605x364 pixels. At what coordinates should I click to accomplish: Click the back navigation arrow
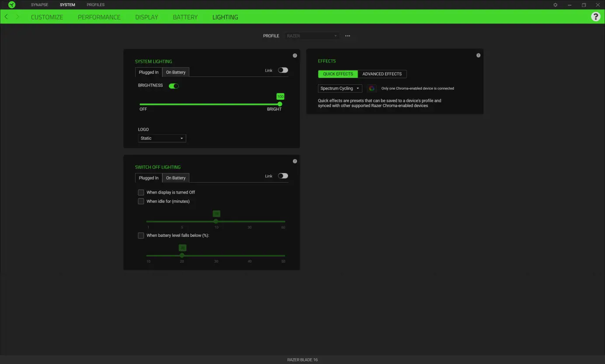6,17
